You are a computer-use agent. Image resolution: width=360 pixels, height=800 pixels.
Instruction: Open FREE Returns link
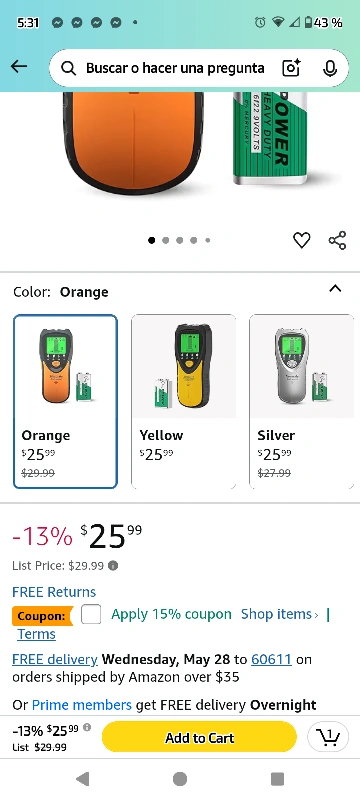click(x=54, y=592)
